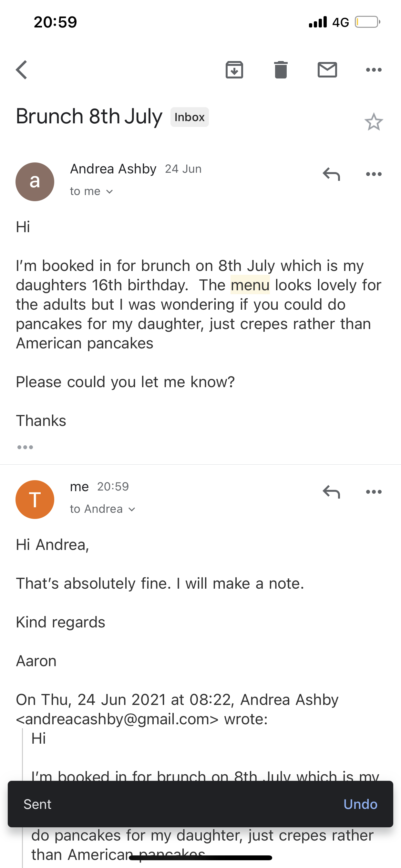Reply from the message sent at 20:59
The image size is (401, 868).
331,492
